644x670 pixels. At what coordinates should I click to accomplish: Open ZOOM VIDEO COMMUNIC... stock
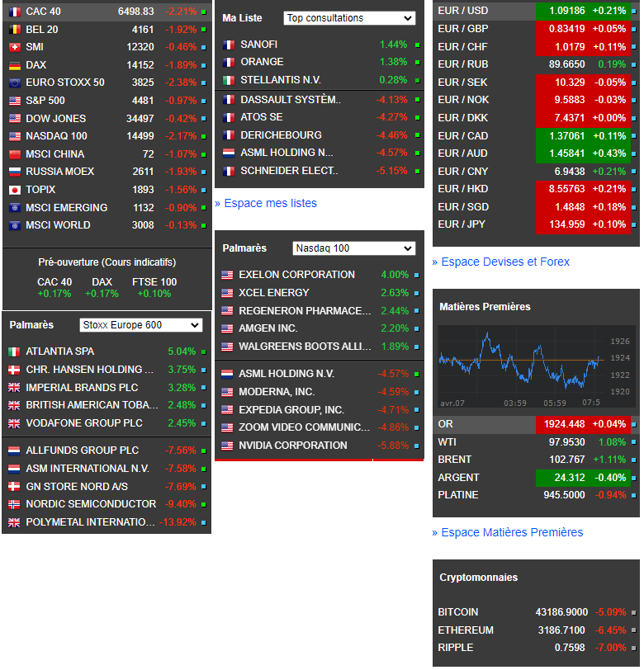[x=320, y=427]
